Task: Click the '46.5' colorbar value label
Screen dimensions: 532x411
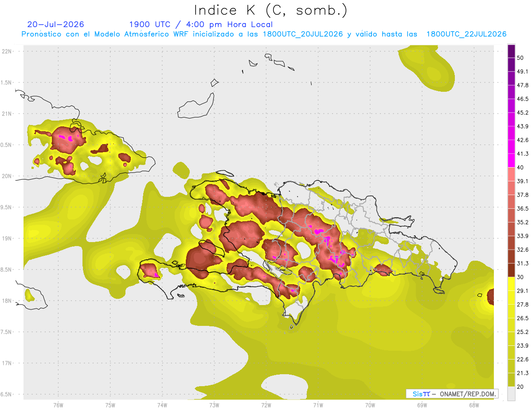Action: tap(523, 99)
